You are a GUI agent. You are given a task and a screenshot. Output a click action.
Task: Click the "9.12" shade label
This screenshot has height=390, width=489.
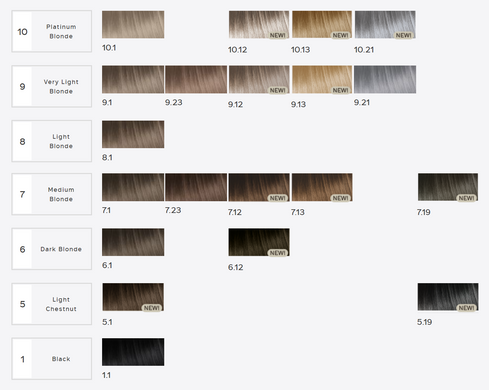(x=235, y=104)
